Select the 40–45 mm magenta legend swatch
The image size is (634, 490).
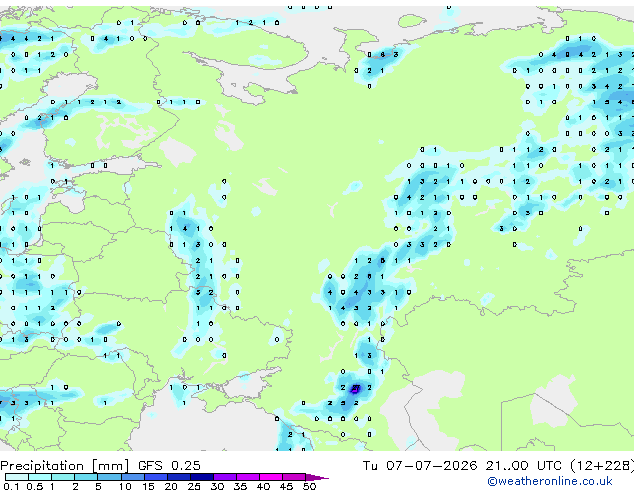[271, 477]
